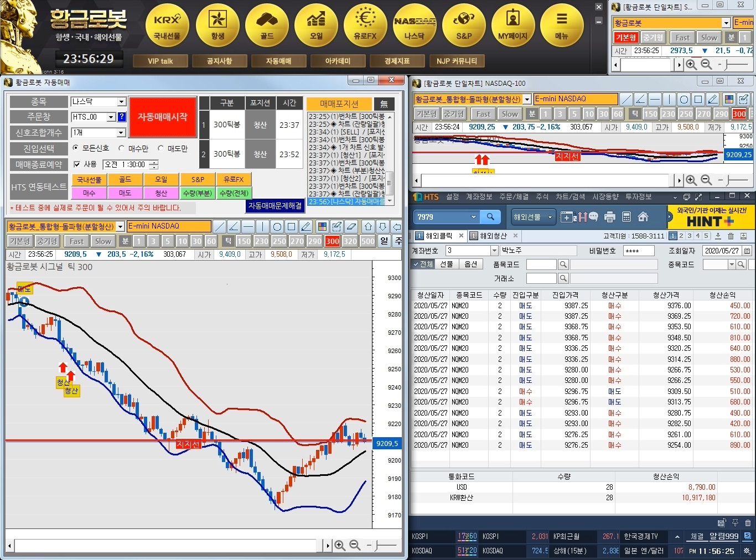The image size is (756, 560).
Task: Open the 계좌정보 menu in HTS
Action: click(479, 197)
